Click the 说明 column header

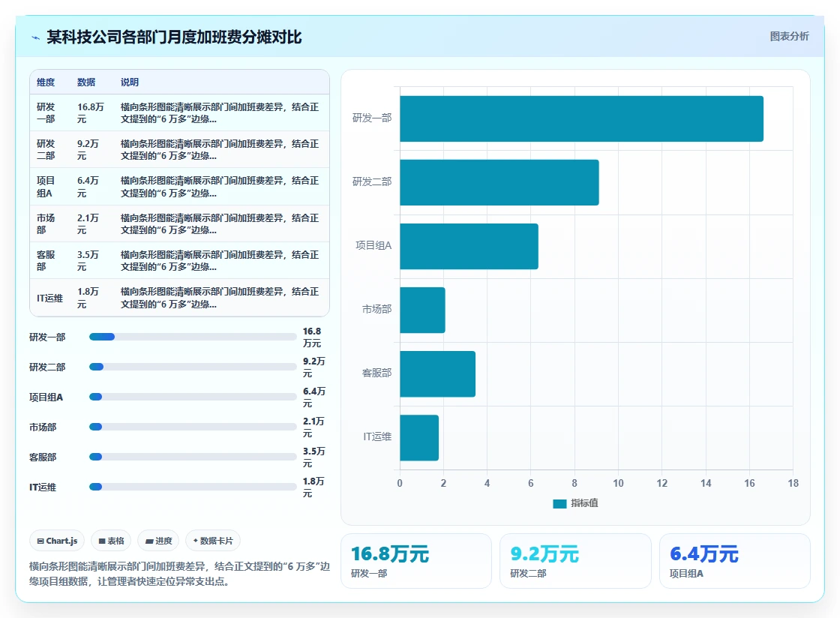(130, 82)
